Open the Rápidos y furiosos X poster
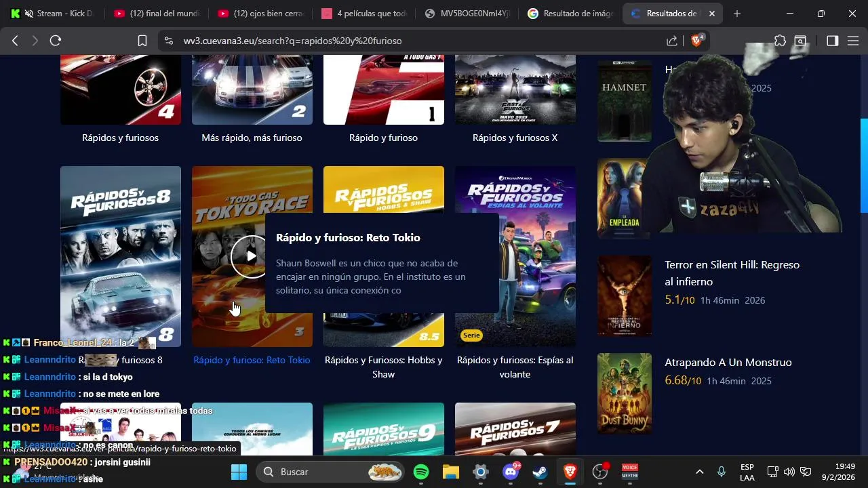Screen dimensions: 868x488 tap(515, 90)
